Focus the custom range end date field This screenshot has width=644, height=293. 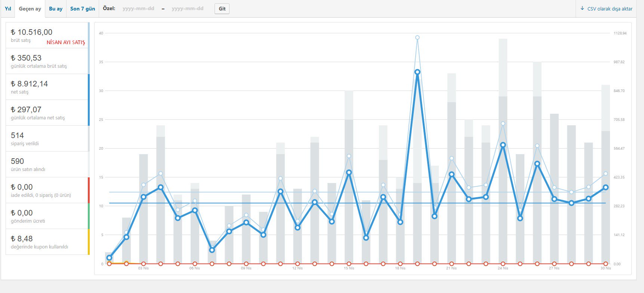pos(188,9)
